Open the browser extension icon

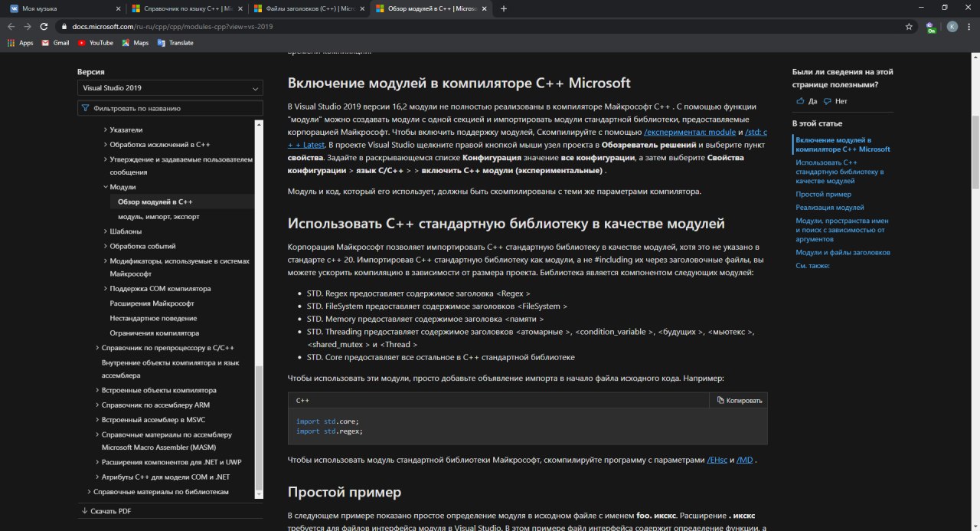tap(930, 26)
